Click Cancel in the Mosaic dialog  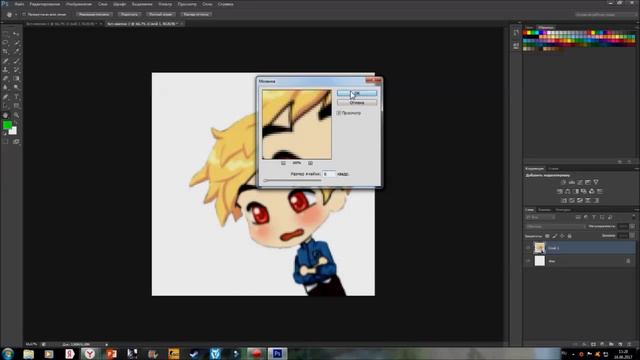[357, 103]
